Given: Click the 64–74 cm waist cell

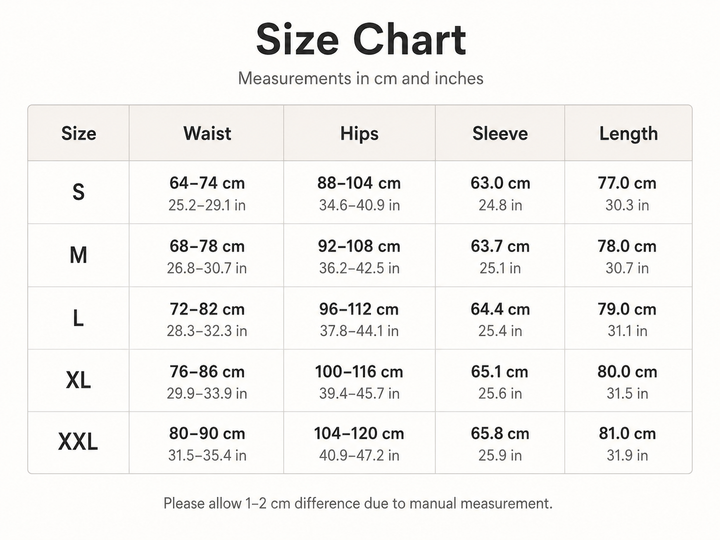Looking at the screenshot, I should (207, 193).
